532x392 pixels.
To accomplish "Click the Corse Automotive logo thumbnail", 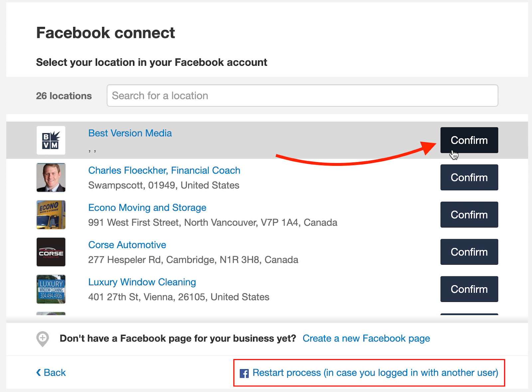I will pyautogui.click(x=51, y=252).
